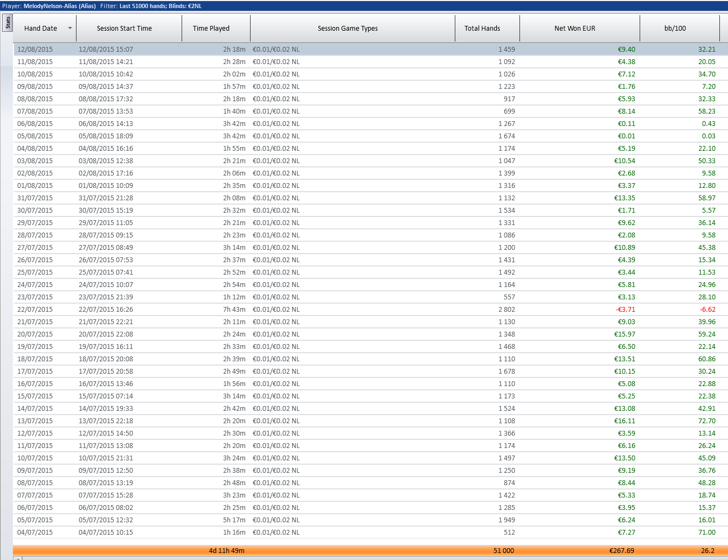Click net won value €15.97
728x560 pixels.
click(625, 334)
